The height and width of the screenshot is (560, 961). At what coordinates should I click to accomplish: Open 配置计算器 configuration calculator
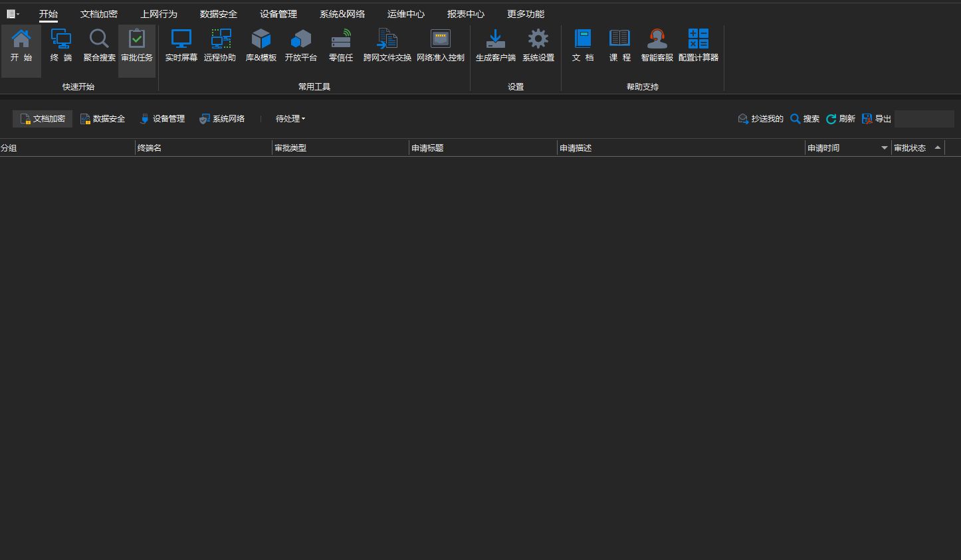(698, 46)
